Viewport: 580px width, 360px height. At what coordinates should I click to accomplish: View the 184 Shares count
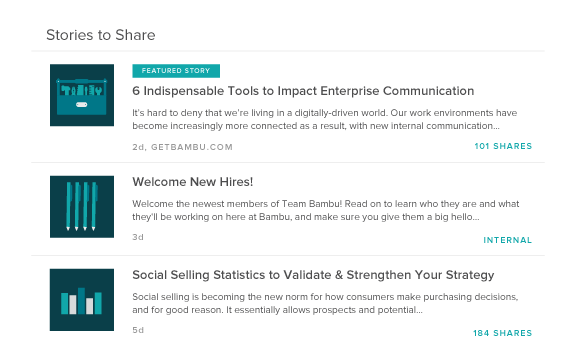click(x=502, y=333)
